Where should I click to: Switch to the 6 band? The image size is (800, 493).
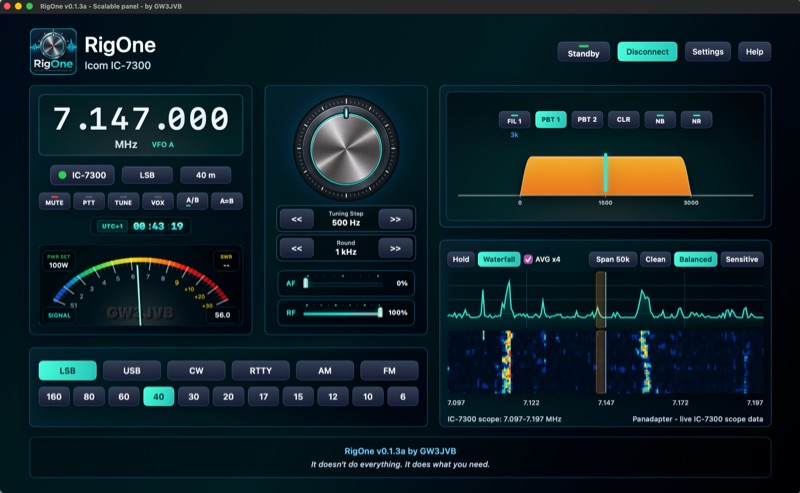point(403,397)
